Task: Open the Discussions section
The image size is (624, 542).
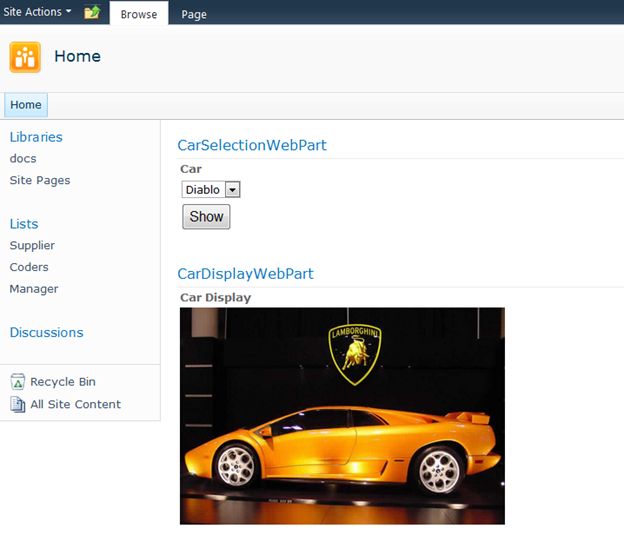Action: pos(46,333)
